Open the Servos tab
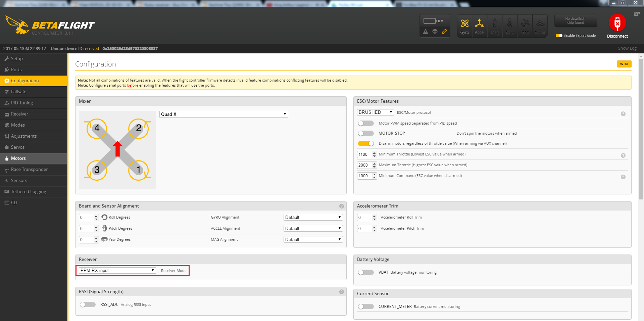Image resolution: width=644 pixels, height=321 pixels. pyautogui.click(x=34, y=147)
